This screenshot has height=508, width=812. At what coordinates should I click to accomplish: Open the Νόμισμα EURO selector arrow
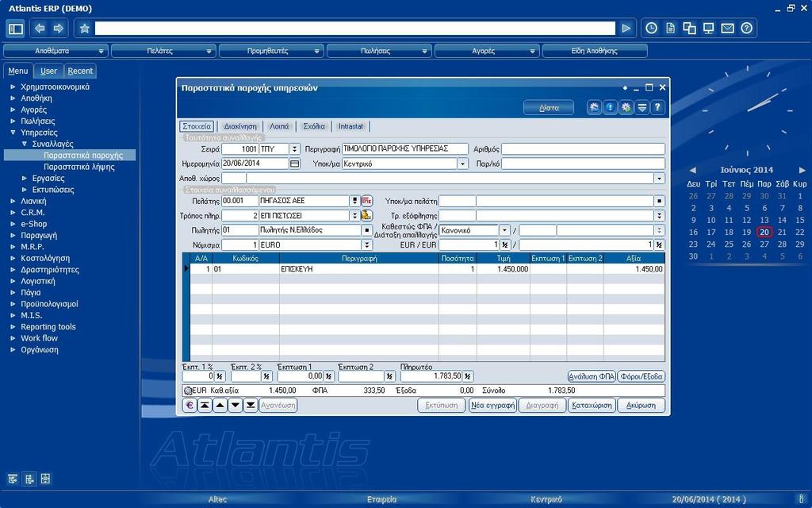366,244
